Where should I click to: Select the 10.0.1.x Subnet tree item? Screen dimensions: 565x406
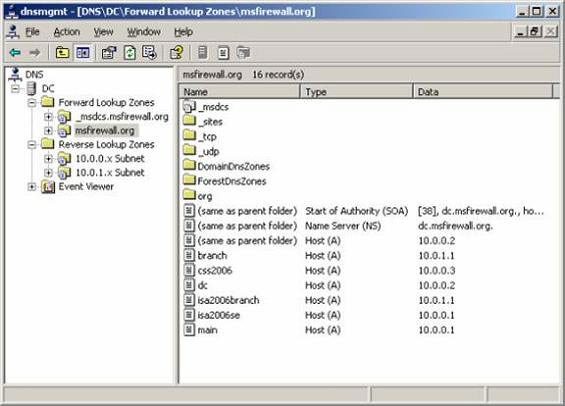pos(110,173)
